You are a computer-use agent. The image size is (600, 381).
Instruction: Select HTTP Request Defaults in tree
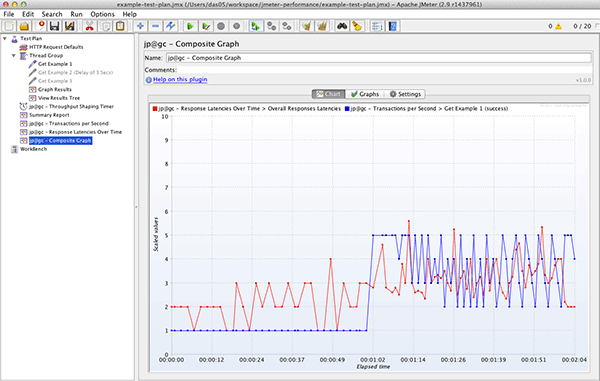click(x=56, y=47)
